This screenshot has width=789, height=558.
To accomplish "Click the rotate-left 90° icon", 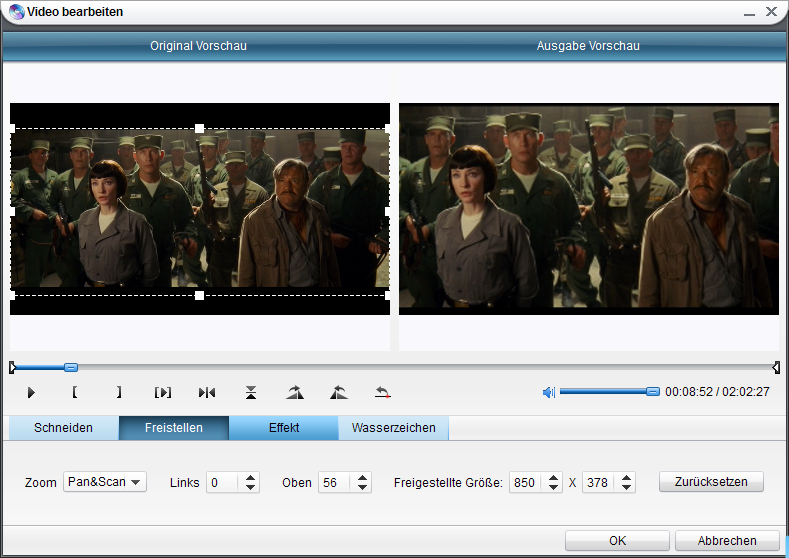I will click(x=338, y=393).
